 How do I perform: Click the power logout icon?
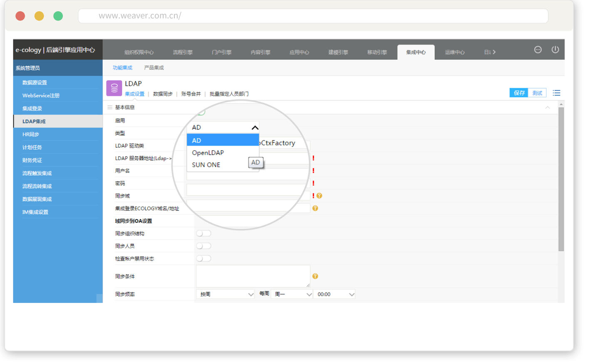coord(555,50)
